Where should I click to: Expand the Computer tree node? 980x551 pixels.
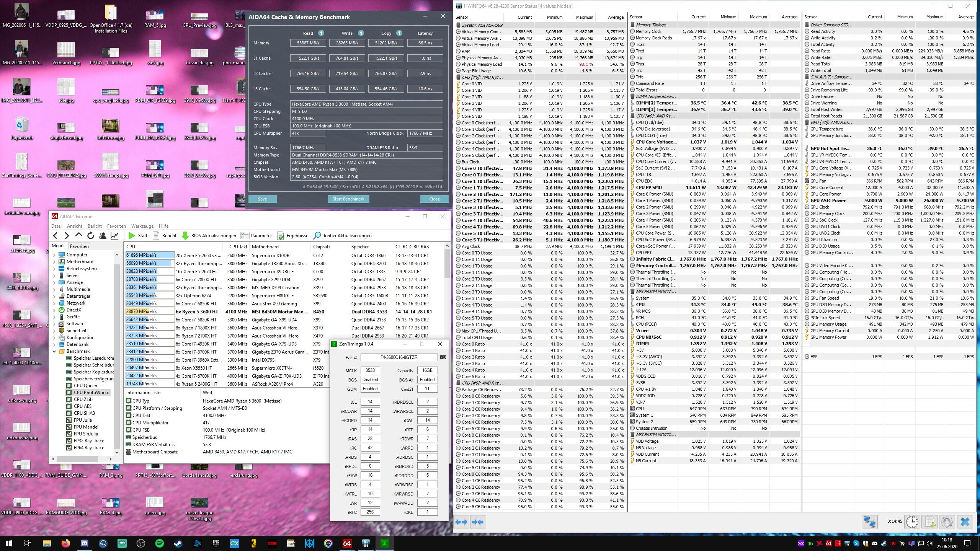pos(54,255)
